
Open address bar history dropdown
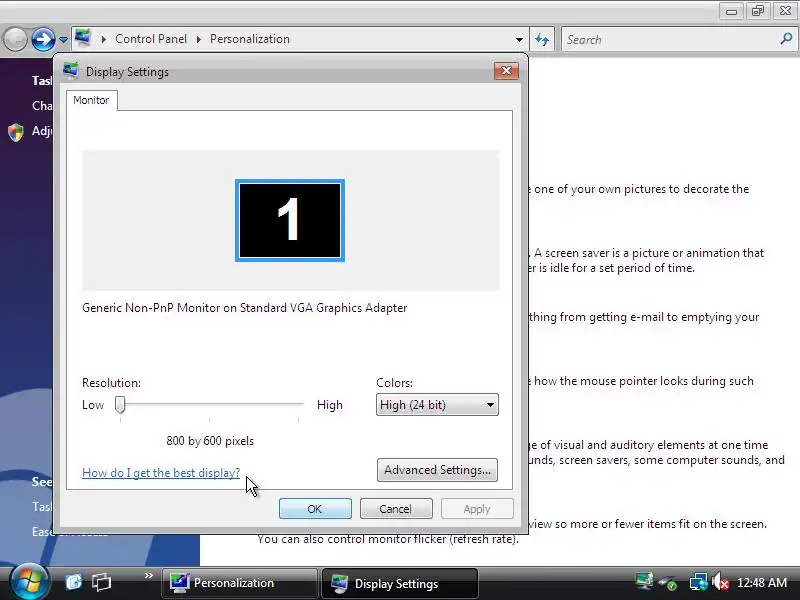click(x=519, y=39)
